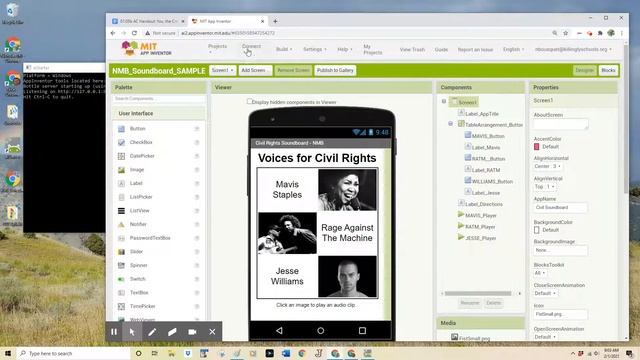Switch to the Blocks editor
Image resolution: width=640 pixels, height=360 pixels.
(608, 71)
